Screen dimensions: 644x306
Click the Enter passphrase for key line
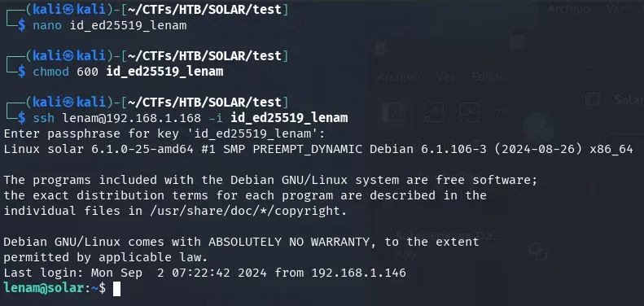click(x=164, y=133)
